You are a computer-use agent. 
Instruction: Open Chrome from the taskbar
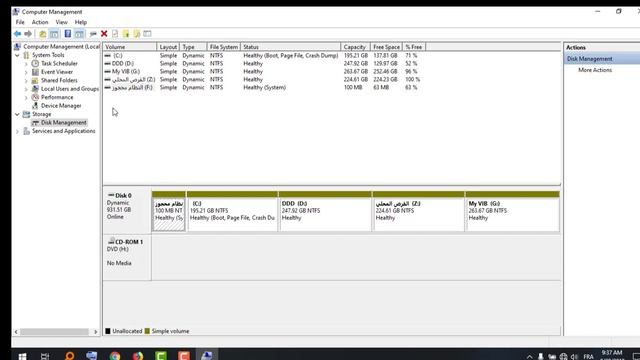[x=115, y=356]
